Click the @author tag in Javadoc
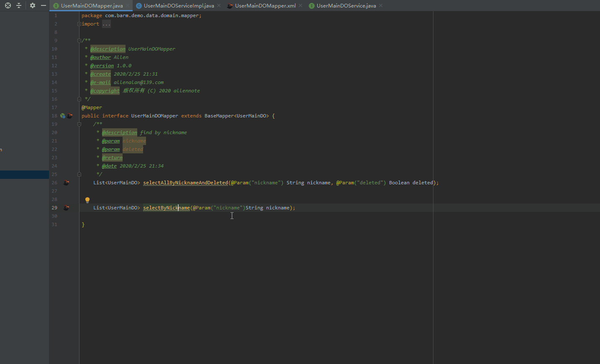Screen dimensions: 600x364 tap(100, 57)
